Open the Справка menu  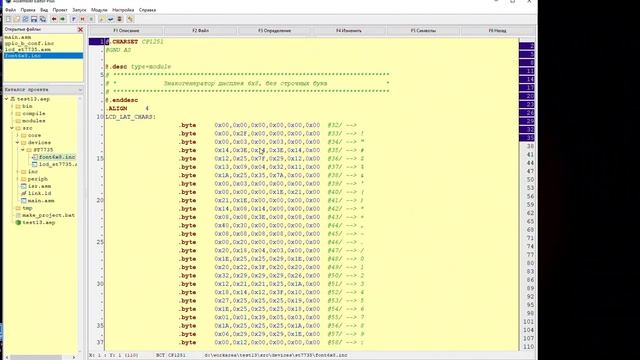coord(147,10)
